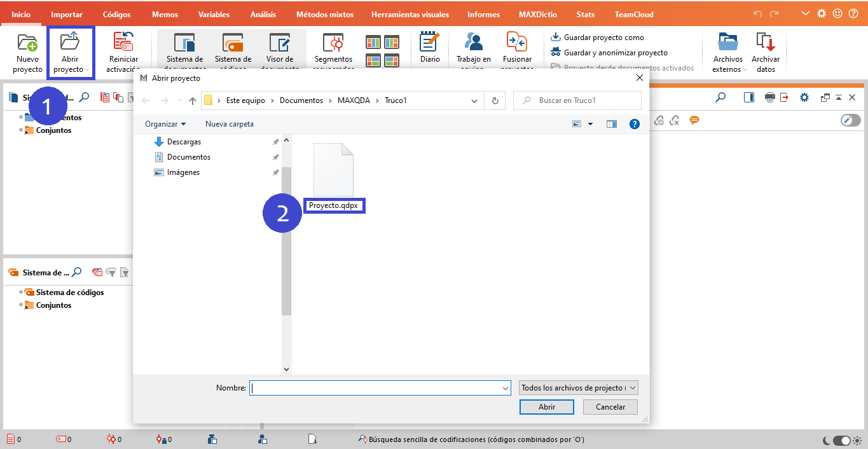The height and width of the screenshot is (449, 868).
Task: Click Reiniciar activación in the ribbon
Action: 123,52
